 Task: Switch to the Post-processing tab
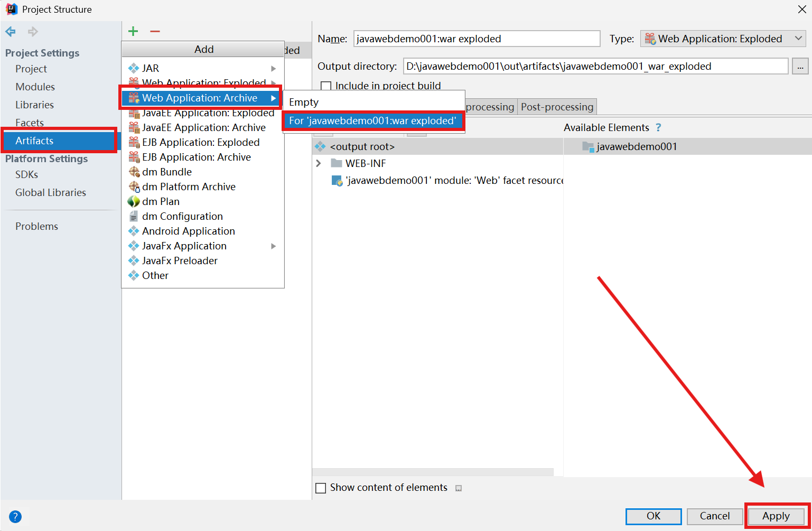pyautogui.click(x=557, y=107)
